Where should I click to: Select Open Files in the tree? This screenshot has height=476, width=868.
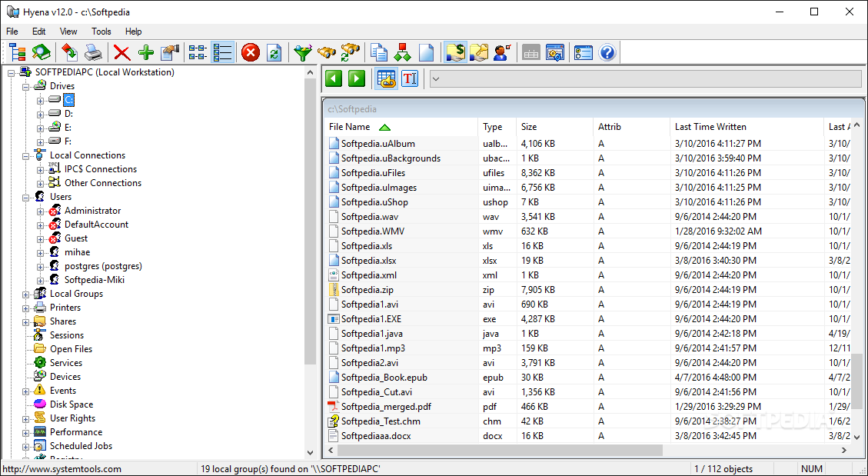[71, 349]
